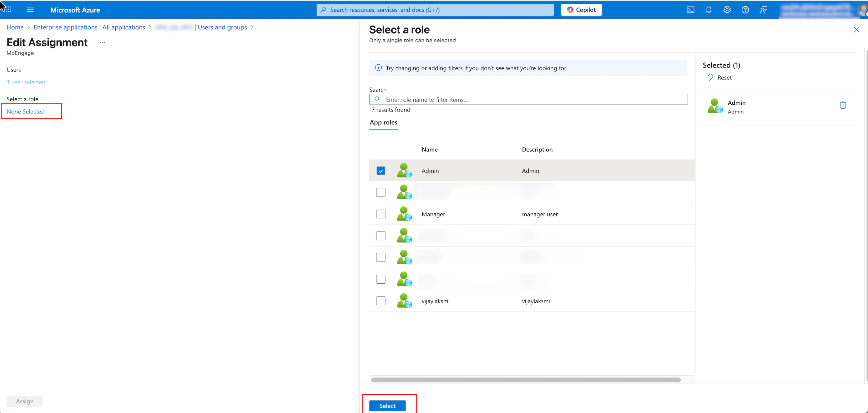Check the vijaylaksmi role checkbox
868x413 pixels.
(x=381, y=301)
